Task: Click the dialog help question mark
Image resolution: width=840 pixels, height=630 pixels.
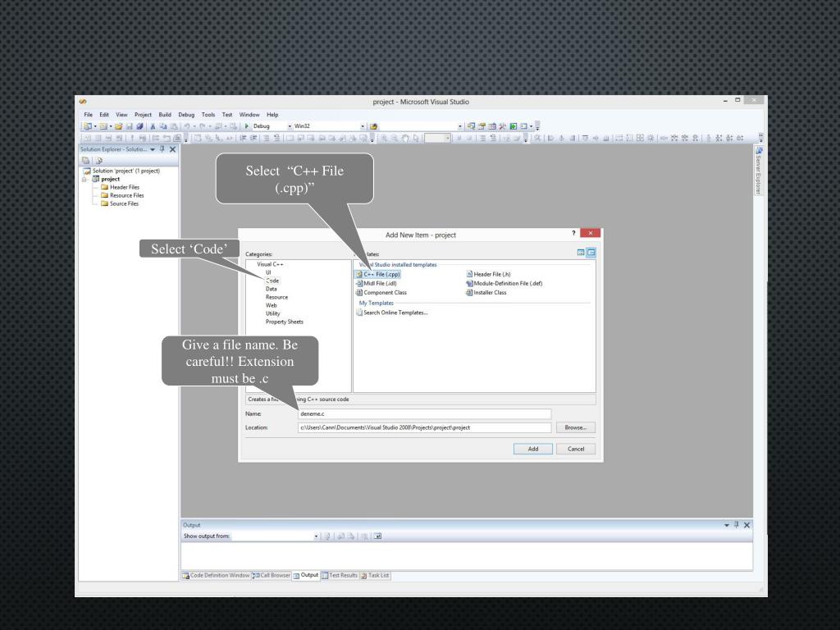Action: (x=573, y=233)
